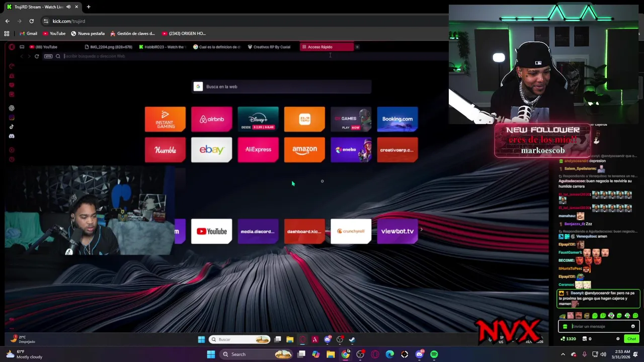Click the Opera GX menu logo
Viewport: 644px width, 362px height.
coord(12,47)
